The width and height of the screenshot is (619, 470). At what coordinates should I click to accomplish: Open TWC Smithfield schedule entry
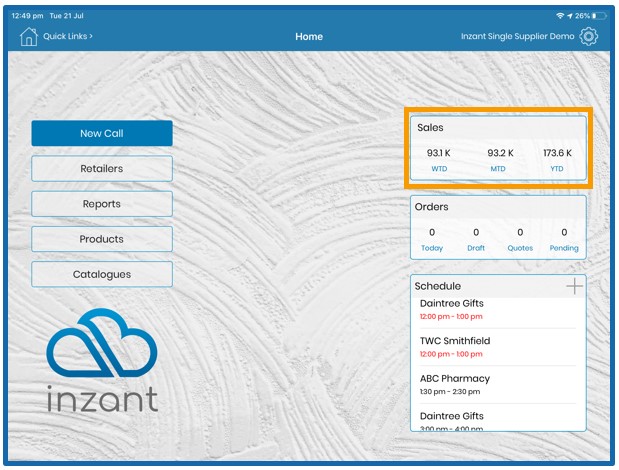coord(497,347)
